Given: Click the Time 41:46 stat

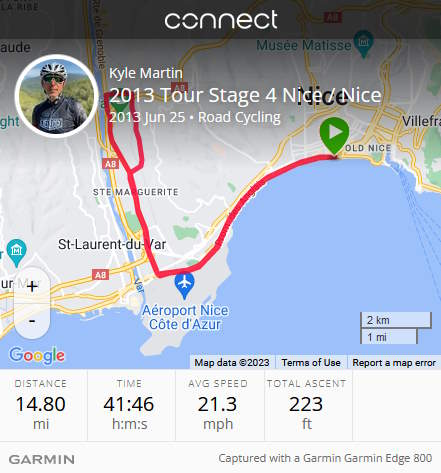Looking at the screenshot, I should (x=129, y=406).
